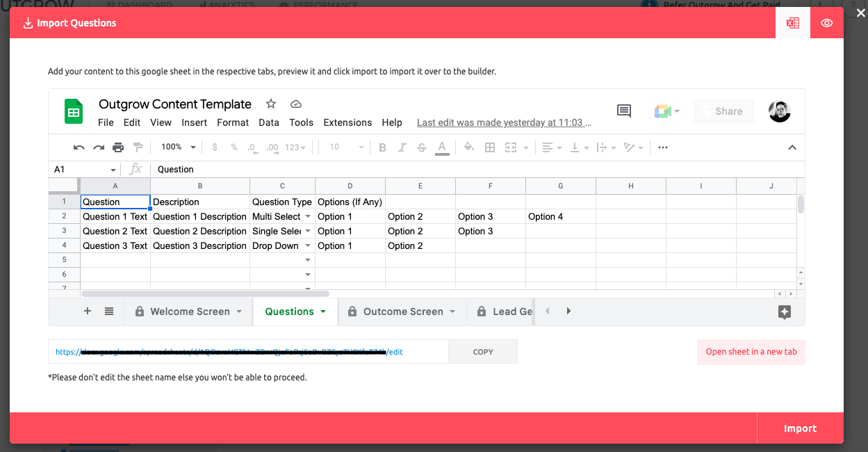Open the Tools menu
The image size is (868, 452).
(x=302, y=122)
